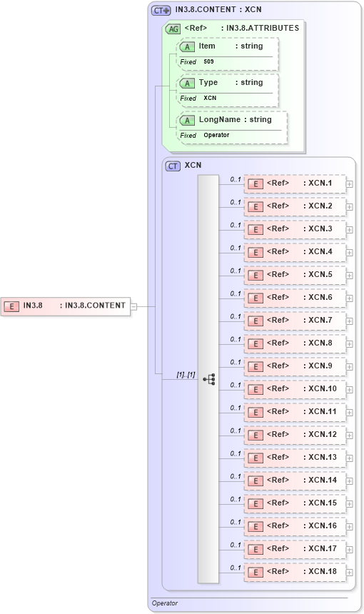Screen dimensions: 364x614
Task: Click the E icon of XCN.14
Action: [256, 480]
